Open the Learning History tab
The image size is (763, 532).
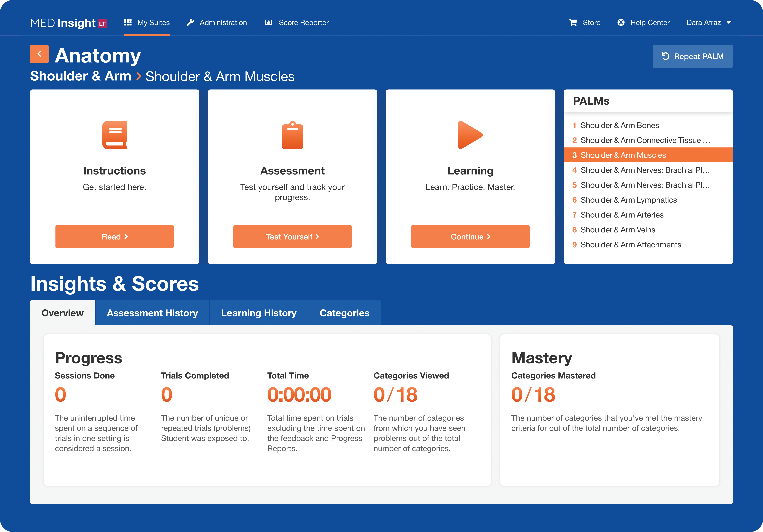[259, 313]
